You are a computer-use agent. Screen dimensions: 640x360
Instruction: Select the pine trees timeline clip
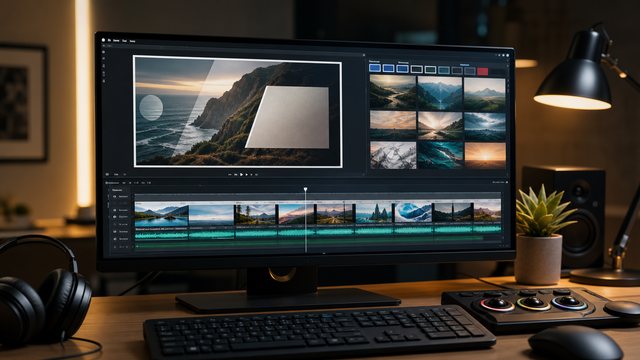click(256, 215)
